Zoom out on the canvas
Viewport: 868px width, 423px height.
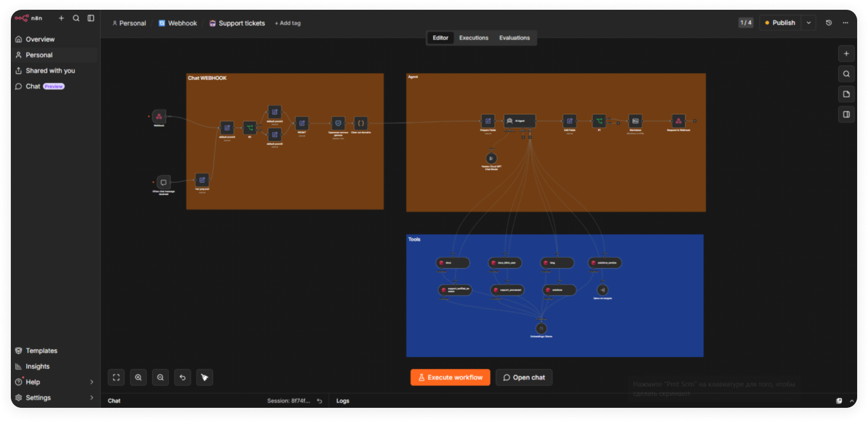click(161, 377)
